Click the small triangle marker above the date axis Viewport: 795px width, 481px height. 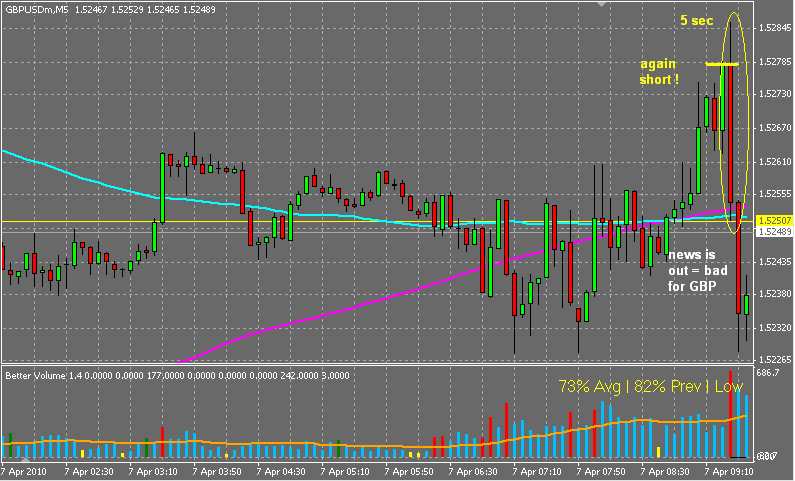(25, 460)
